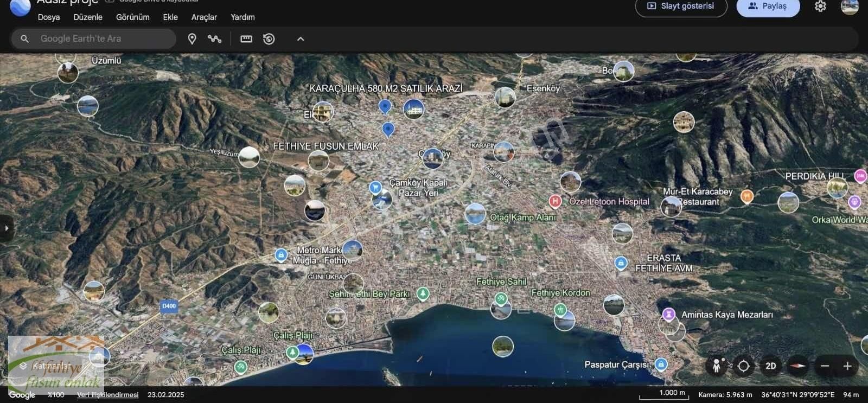Open the historical imagery tool
868x403 pixels.
click(269, 39)
